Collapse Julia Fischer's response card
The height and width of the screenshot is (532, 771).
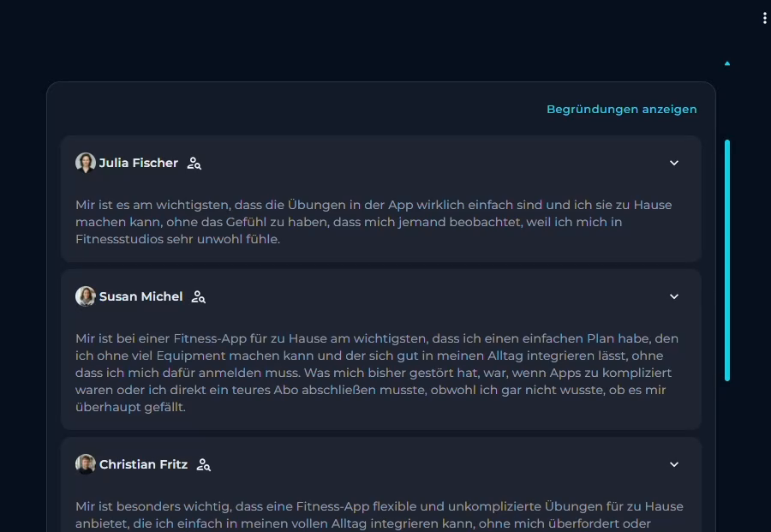(674, 163)
